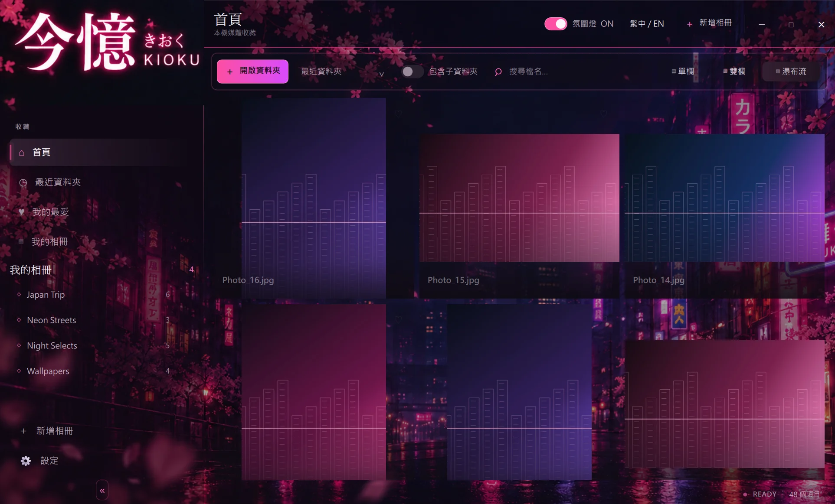835x504 pixels.
Task: Open the 最近資料夾 dropdown
Action: pyautogui.click(x=343, y=72)
